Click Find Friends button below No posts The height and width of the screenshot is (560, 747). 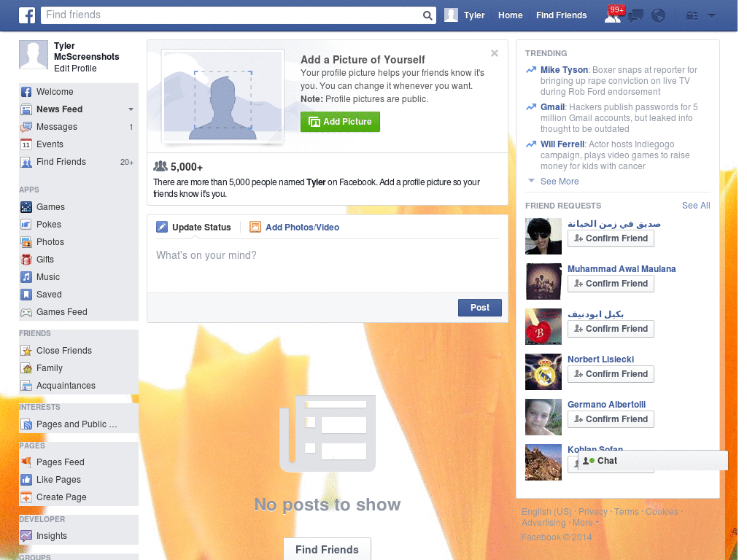click(327, 550)
